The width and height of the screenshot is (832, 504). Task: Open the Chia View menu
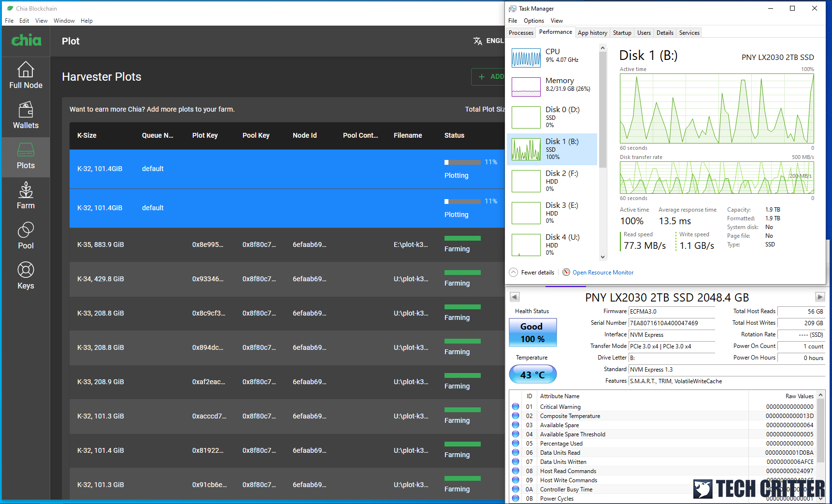pyautogui.click(x=42, y=21)
